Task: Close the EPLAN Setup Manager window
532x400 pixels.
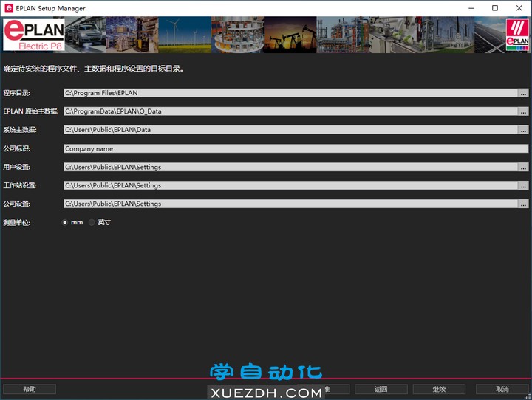Action: coord(519,8)
